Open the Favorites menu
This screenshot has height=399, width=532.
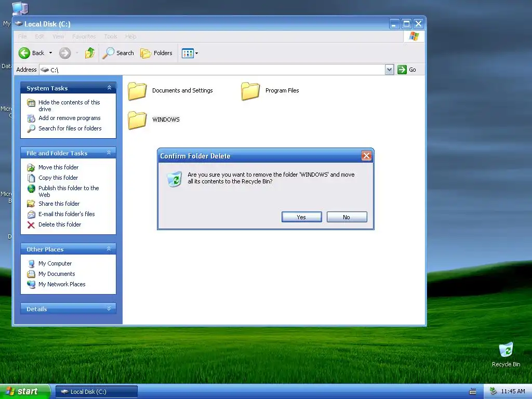(x=84, y=36)
